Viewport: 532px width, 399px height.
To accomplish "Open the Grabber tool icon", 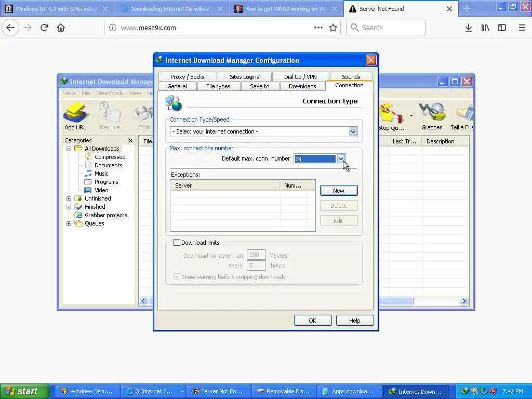I will click(x=432, y=116).
